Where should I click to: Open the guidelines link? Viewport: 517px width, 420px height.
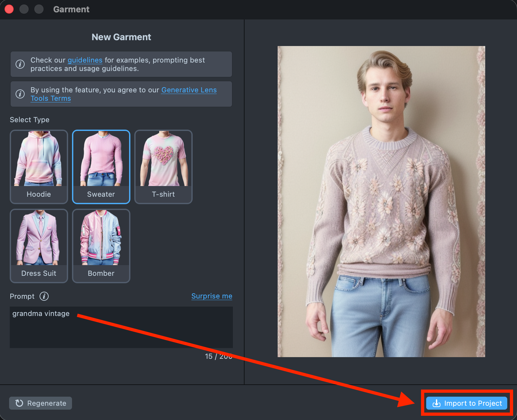(x=85, y=60)
